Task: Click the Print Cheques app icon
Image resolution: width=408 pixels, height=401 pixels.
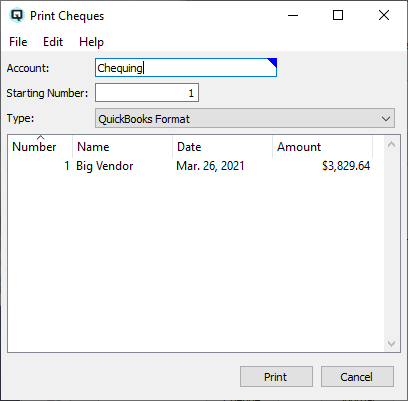Action: point(17,15)
